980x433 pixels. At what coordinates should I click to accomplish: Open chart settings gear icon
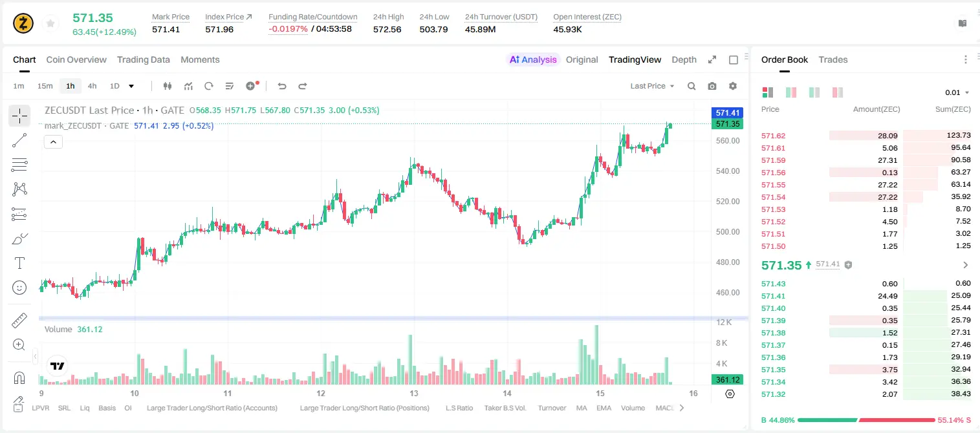point(733,86)
